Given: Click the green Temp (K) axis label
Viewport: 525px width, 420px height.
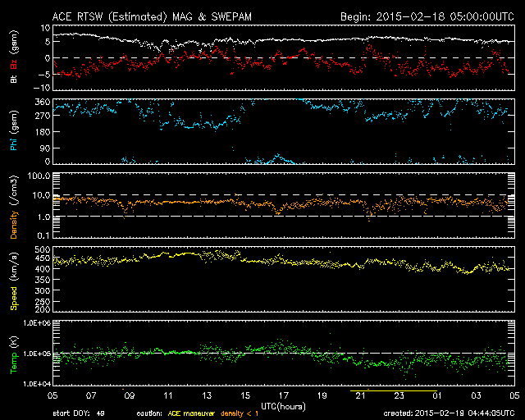Looking at the screenshot, I should (x=14, y=353).
